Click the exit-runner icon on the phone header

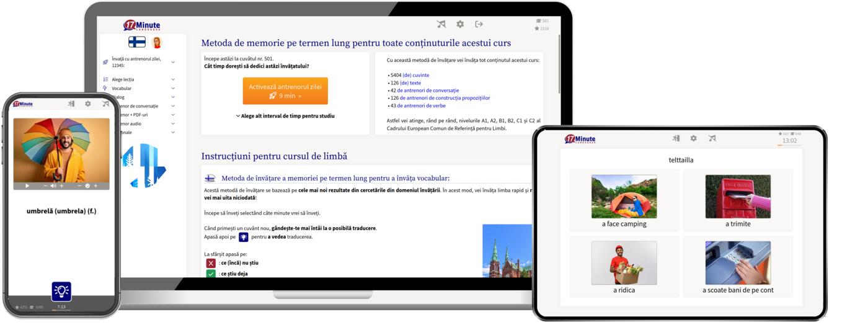pyautogui.click(x=71, y=104)
